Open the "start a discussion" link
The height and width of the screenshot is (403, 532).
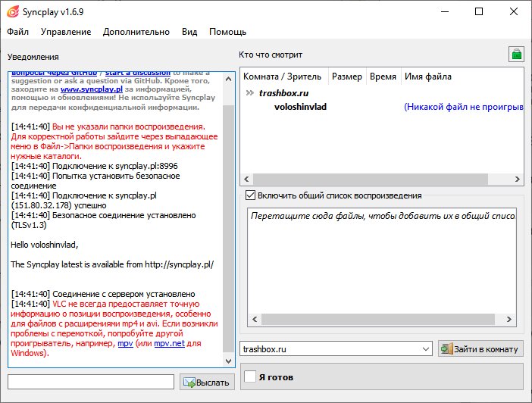pyautogui.click(x=138, y=73)
